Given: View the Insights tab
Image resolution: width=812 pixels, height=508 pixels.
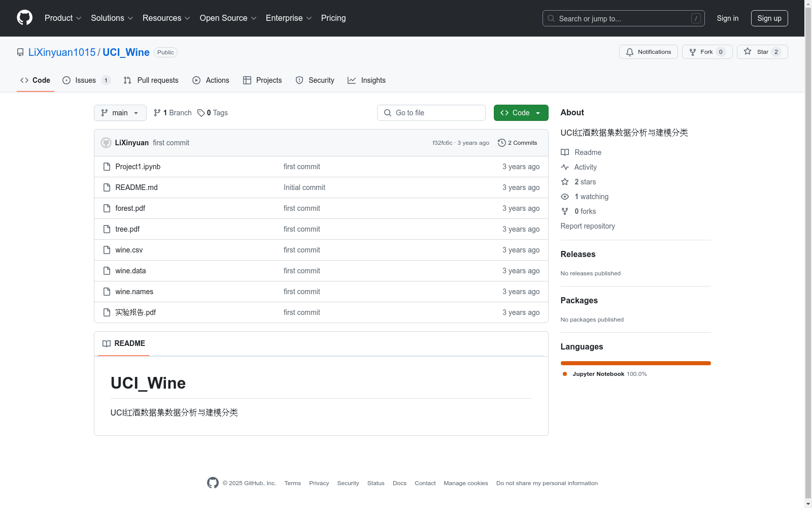Looking at the screenshot, I should pos(366,80).
